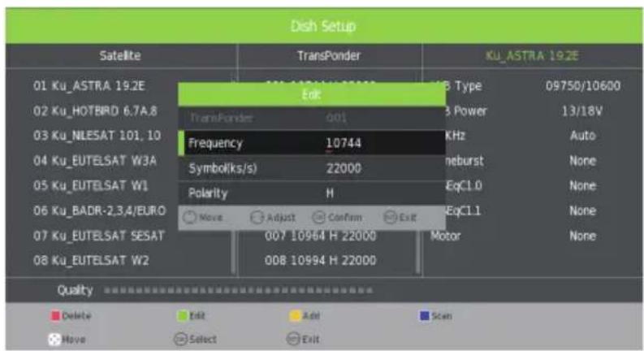Click the Exit icon in Edit dialog

[390, 217]
